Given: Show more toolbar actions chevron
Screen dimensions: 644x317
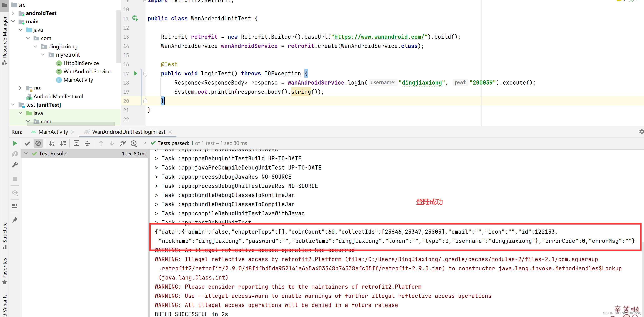Looking at the screenshot, I should (145, 143).
